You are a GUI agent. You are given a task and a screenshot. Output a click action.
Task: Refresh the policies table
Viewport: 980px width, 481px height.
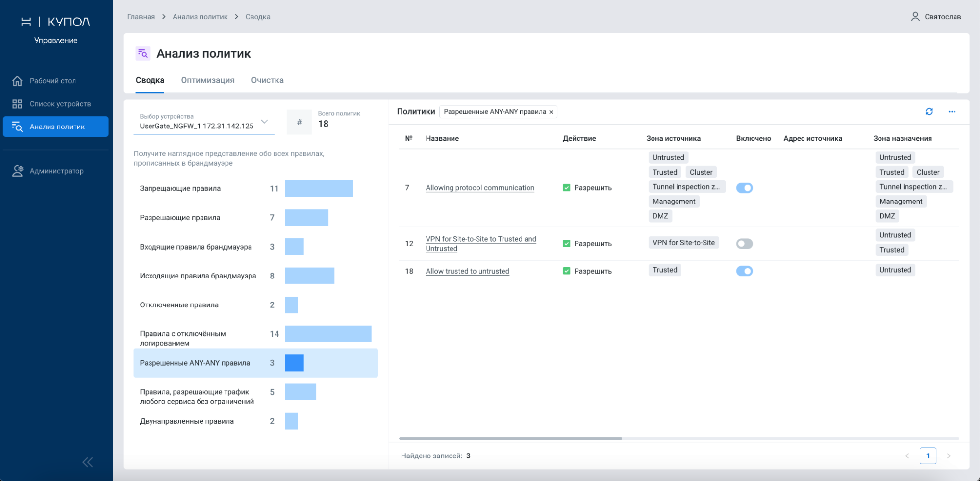coord(929,112)
